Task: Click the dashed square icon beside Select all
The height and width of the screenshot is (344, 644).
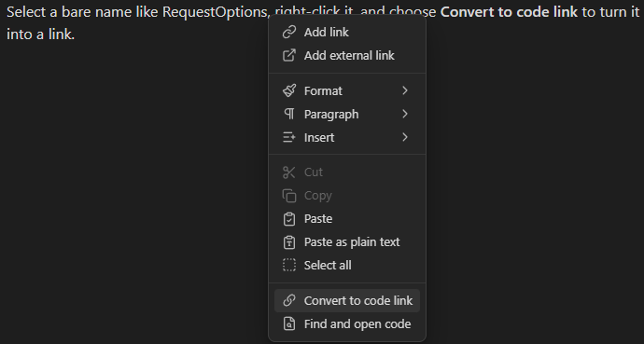Action: point(289,266)
